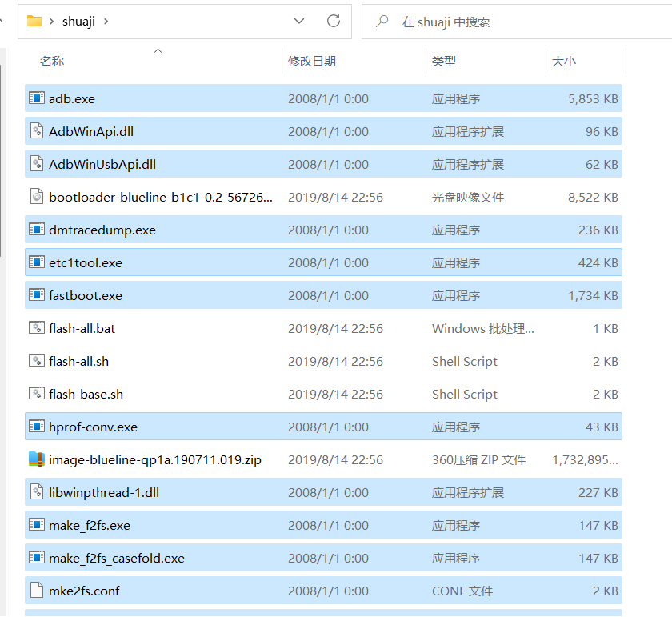Click the flash-base.sh script icon
Viewport: 672px width, 617px height.
click(x=37, y=394)
